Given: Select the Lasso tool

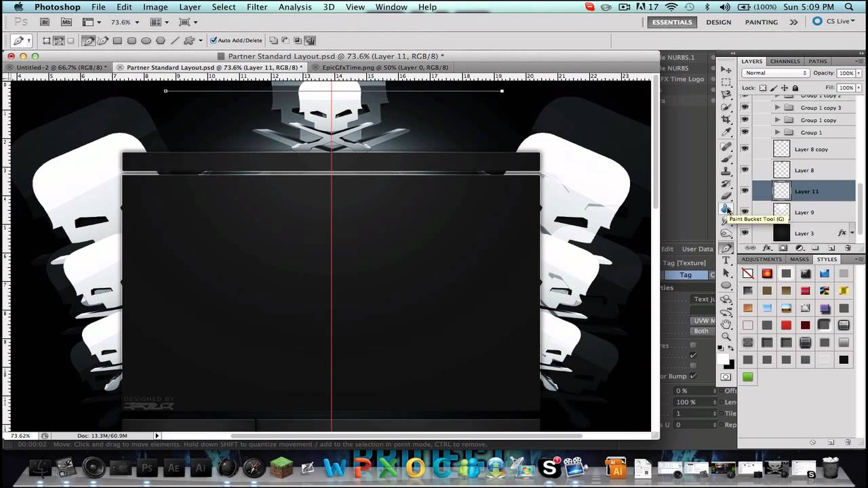Looking at the screenshot, I should pos(726,94).
